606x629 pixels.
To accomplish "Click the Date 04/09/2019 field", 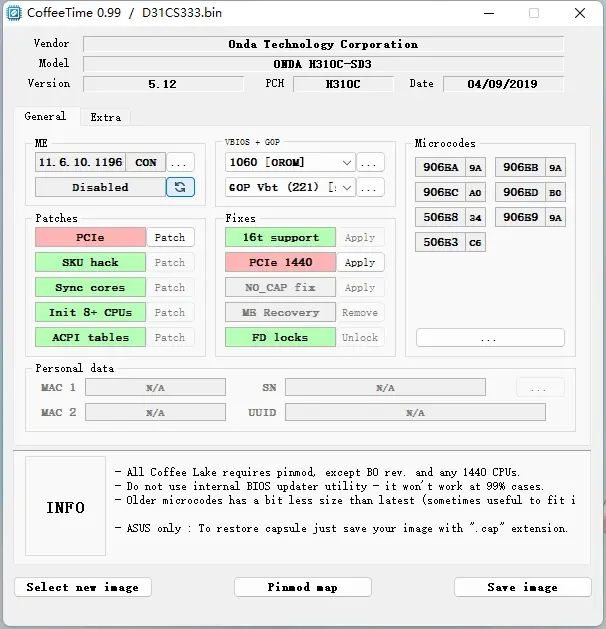I will point(503,84).
